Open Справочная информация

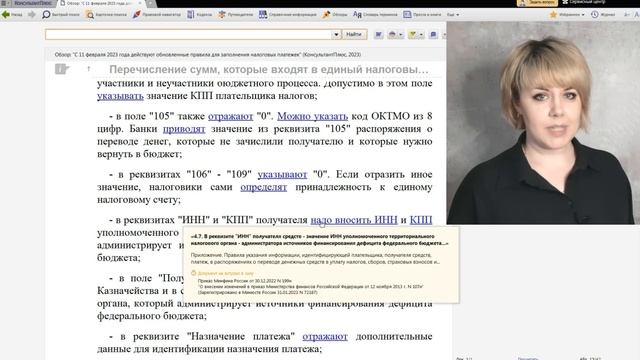288,14
